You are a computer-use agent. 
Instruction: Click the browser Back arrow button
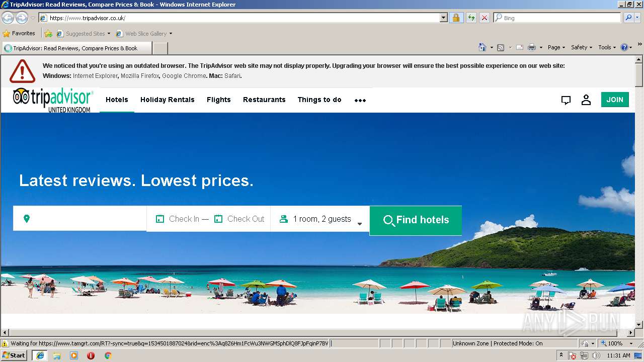click(x=8, y=18)
